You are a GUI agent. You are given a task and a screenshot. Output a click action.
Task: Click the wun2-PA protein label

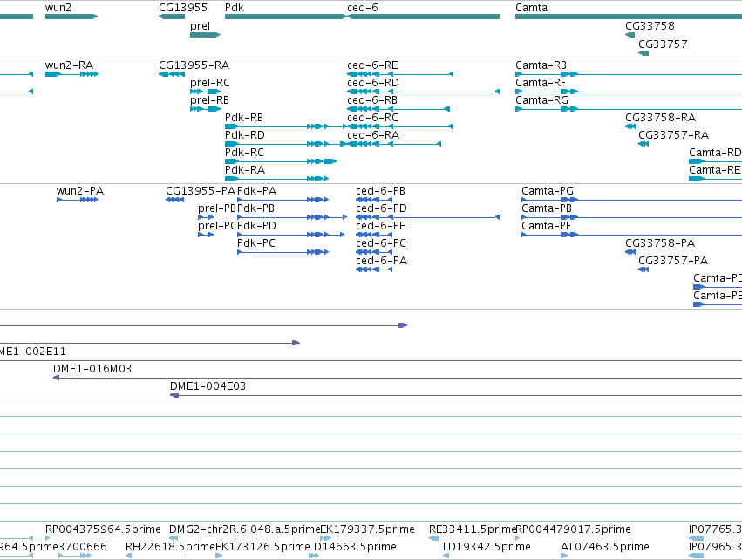tap(80, 191)
